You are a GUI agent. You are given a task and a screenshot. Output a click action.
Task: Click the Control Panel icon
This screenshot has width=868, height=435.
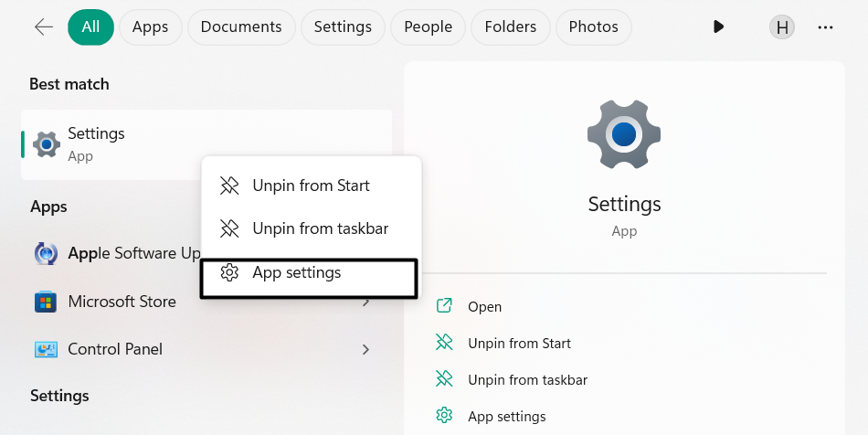pos(46,349)
